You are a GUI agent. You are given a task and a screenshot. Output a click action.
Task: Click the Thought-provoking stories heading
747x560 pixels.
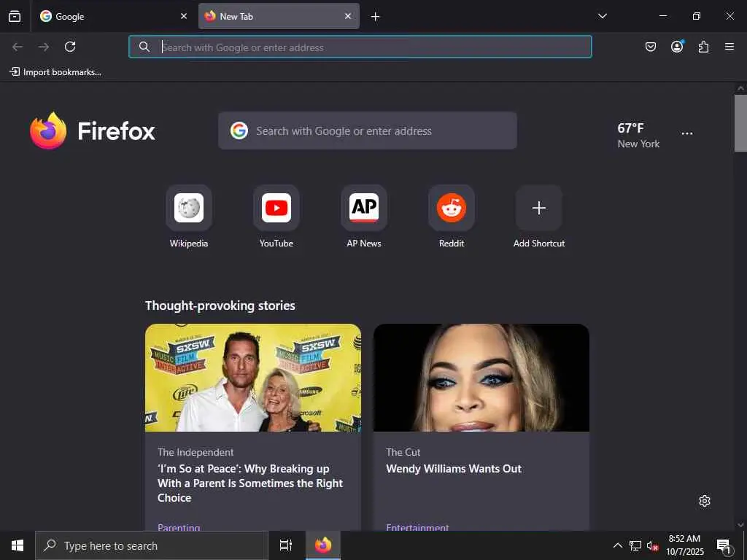[x=220, y=306]
